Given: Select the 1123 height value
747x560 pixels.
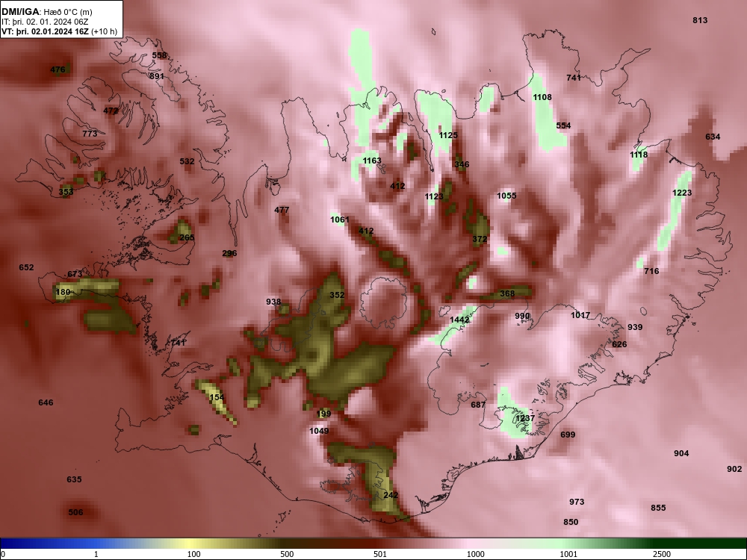Looking at the screenshot, I should pyautogui.click(x=434, y=196).
